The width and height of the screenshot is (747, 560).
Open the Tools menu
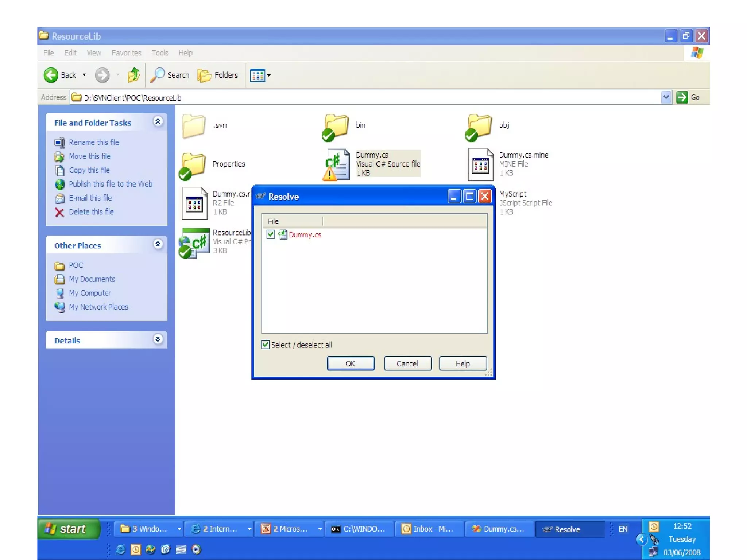tap(160, 53)
